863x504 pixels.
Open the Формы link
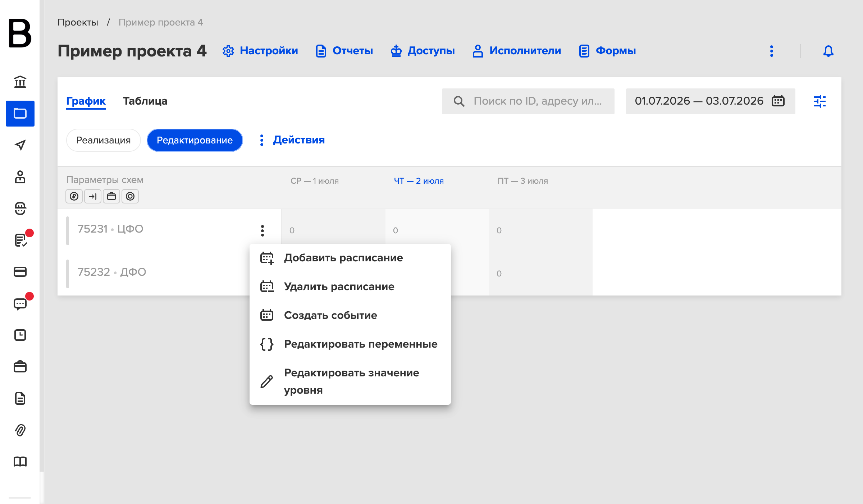click(607, 51)
